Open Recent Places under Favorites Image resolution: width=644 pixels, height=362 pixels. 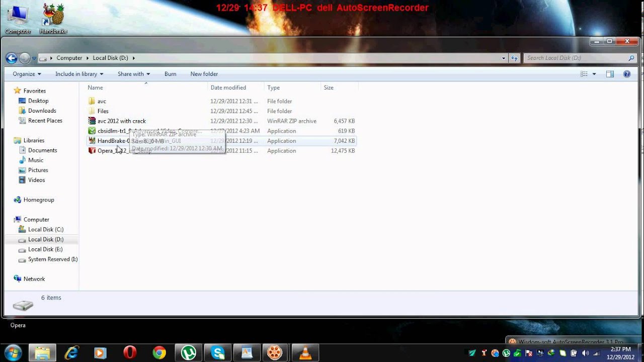tap(45, 121)
